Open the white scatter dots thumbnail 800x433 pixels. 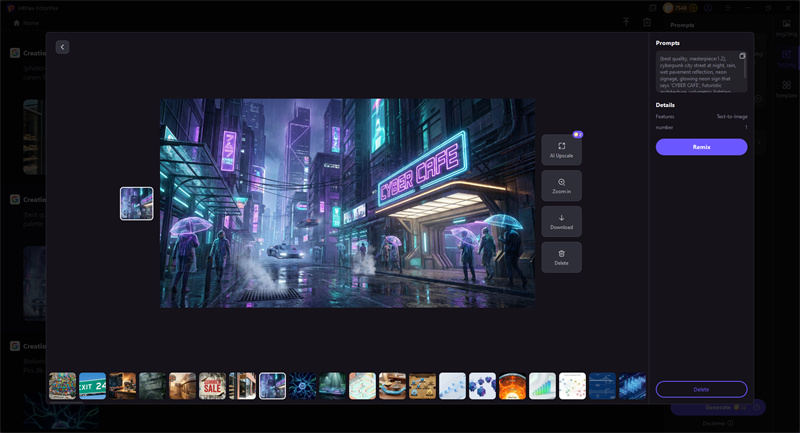coord(572,386)
